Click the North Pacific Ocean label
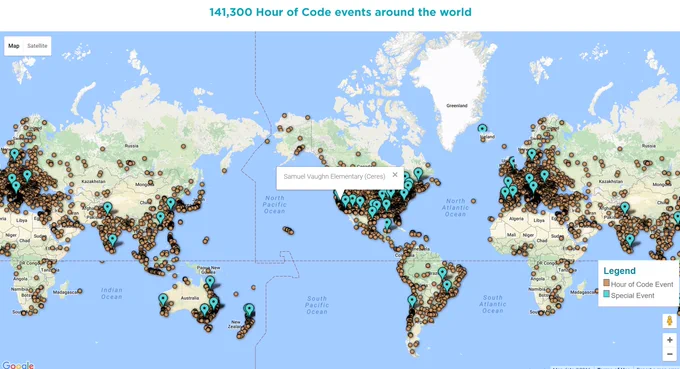The height and width of the screenshot is (369, 680). click(275, 204)
